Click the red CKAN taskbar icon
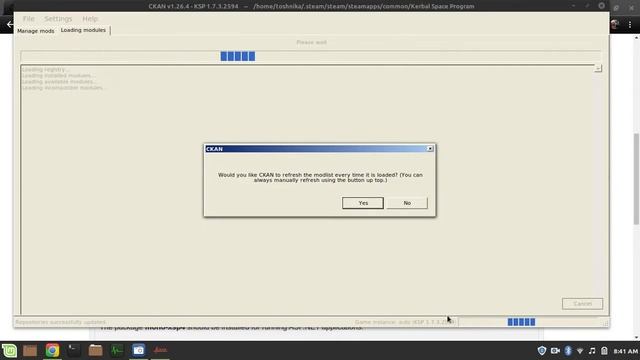Viewport: 640px width, 360px height. tap(160, 351)
